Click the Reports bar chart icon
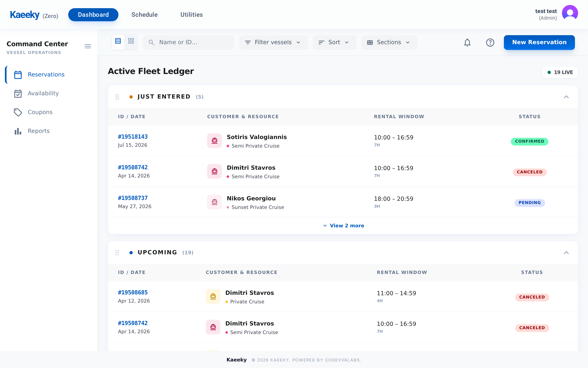 tap(18, 131)
